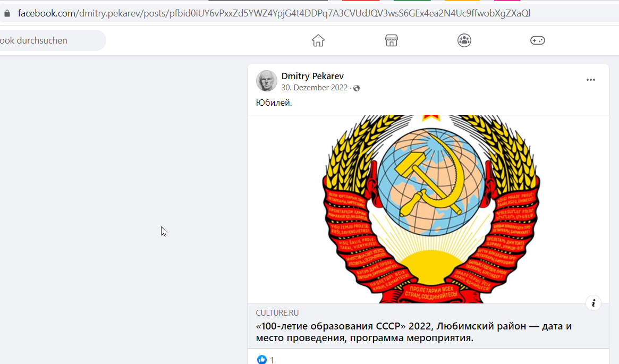Image resolution: width=619 pixels, height=364 pixels.
Task: Click the blue Like reaction icon
Action: (262, 359)
